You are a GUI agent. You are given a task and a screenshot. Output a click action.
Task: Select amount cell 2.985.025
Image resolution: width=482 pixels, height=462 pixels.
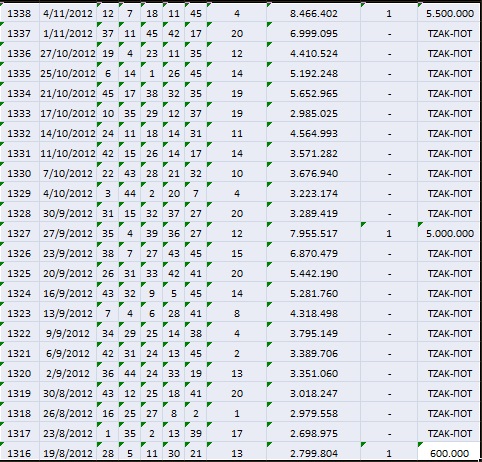point(314,114)
